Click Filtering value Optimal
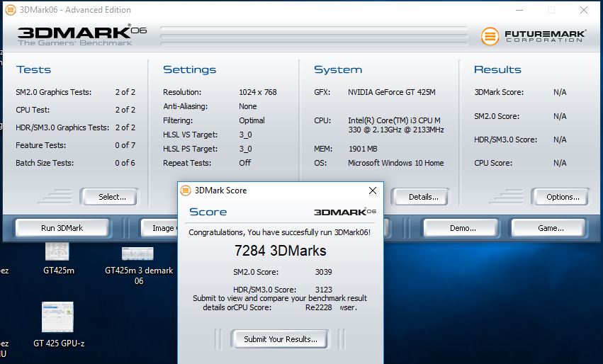Screen dimensions: 603x364 252,120
